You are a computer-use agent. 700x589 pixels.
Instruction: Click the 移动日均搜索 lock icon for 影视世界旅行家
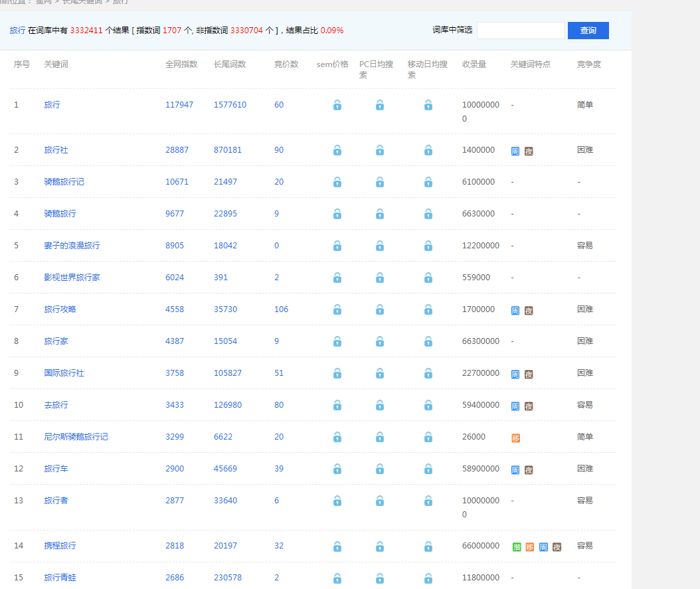click(x=428, y=278)
